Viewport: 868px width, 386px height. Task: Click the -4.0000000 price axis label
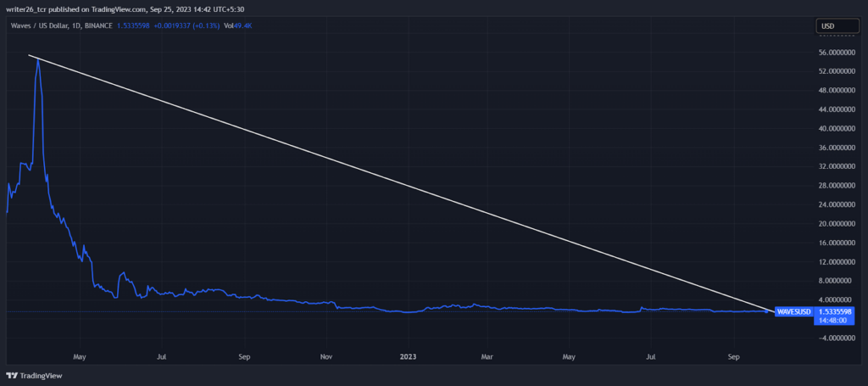[x=836, y=338]
